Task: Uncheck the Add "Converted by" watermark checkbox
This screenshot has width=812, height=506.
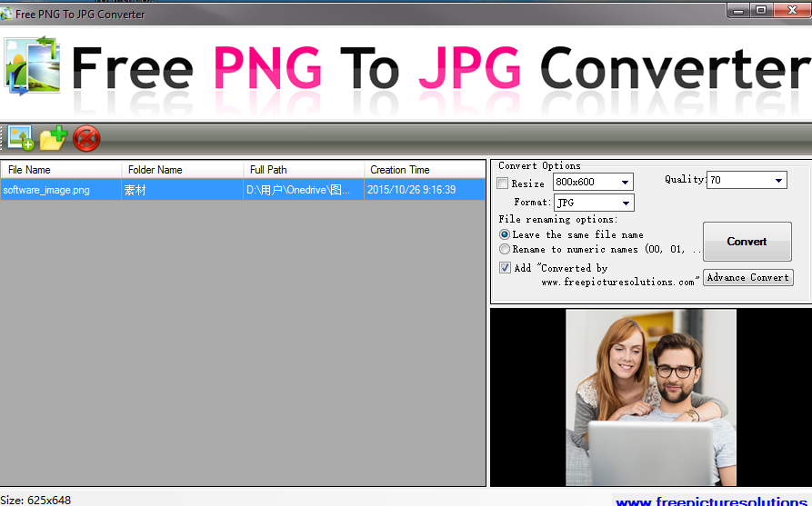Action: (x=505, y=268)
